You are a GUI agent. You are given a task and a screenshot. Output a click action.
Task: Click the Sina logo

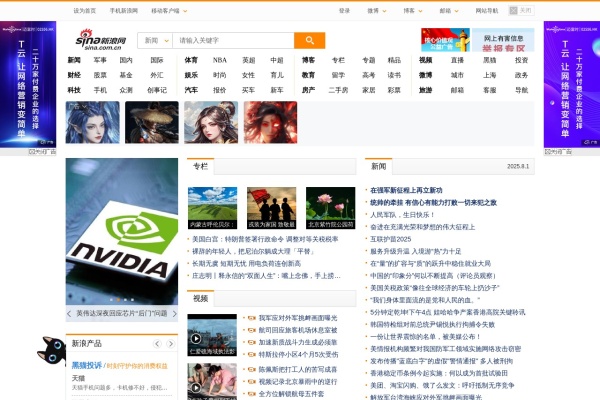click(x=101, y=40)
